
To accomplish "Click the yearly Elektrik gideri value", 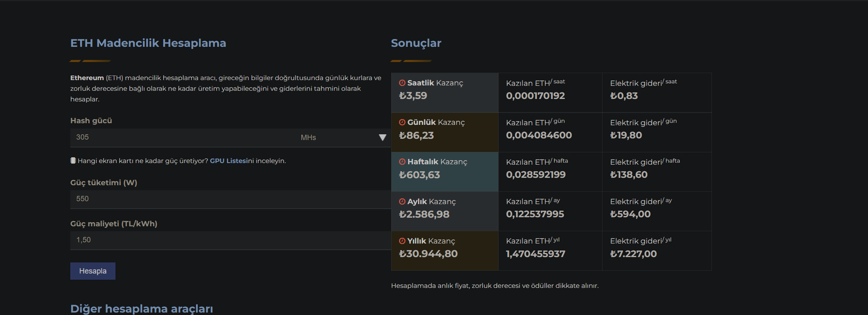I will pos(633,254).
